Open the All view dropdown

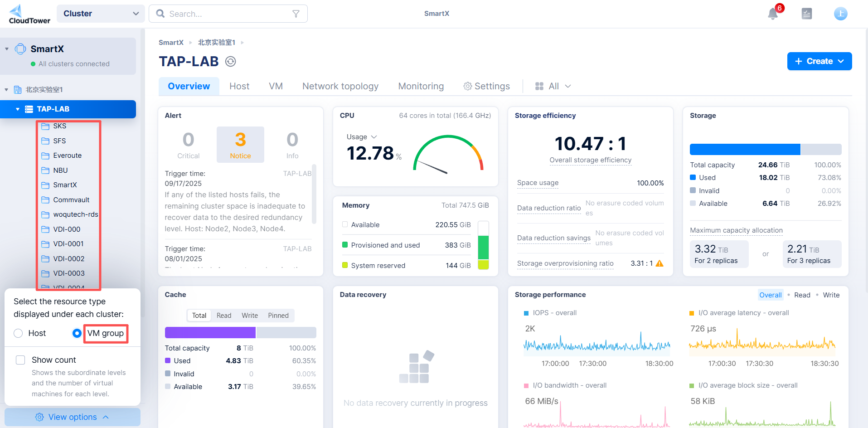click(x=553, y=86)
